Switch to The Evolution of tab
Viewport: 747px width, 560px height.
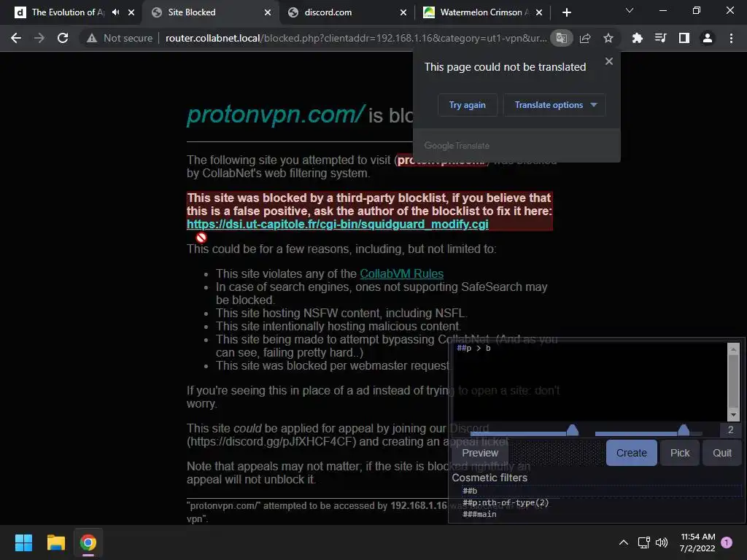pos(68,12)
